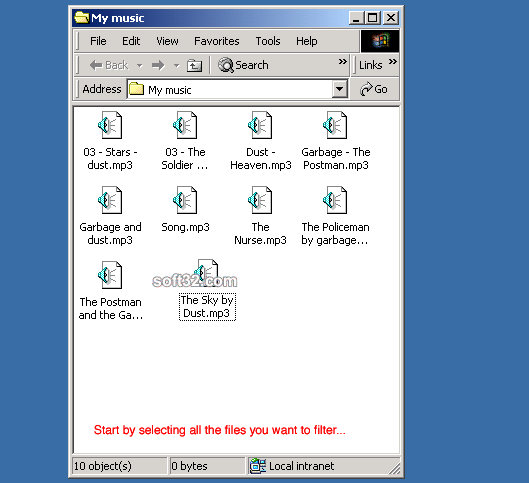Open the File menu
This screenshot has width=529, height=483.
[x=98, y=41]
